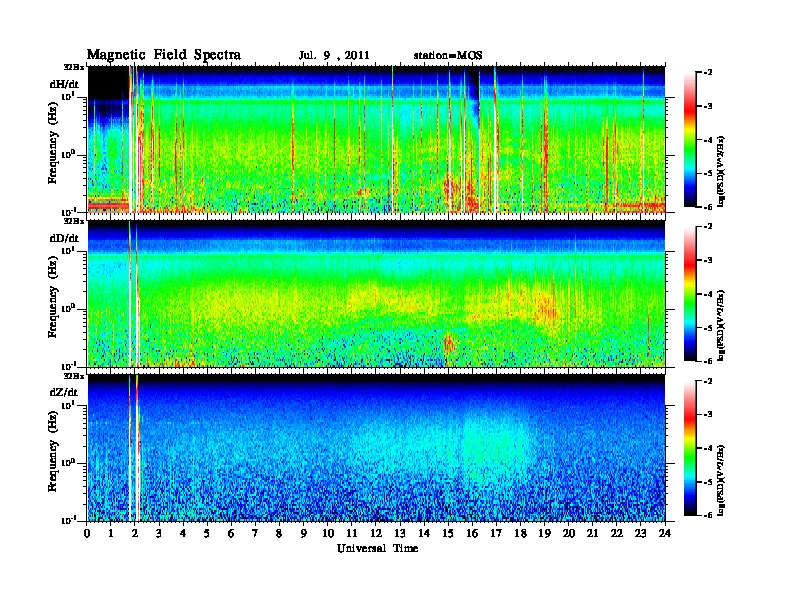Click hour '8' on Universal Time axis
The width and height of the screenshot is (792, 612).
[x=279, y=534]
